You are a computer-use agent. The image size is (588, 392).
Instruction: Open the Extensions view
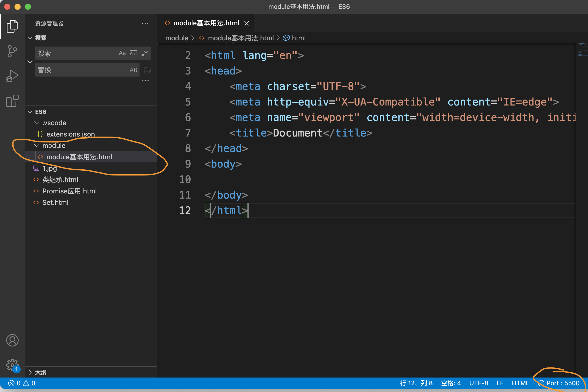click(12, 101)
